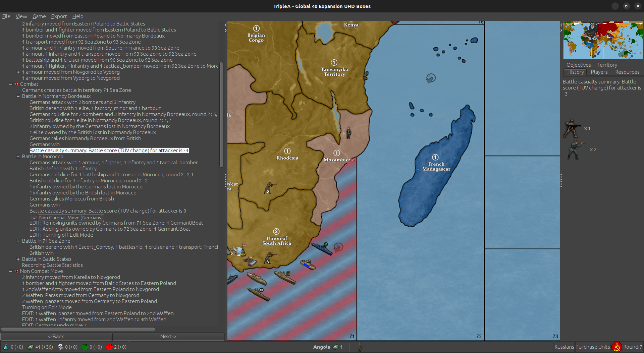Image resolution: width=644 pixels, height=353 pixels.
Task: Click the Angola PU value icon
Action: tap(335, 347)
